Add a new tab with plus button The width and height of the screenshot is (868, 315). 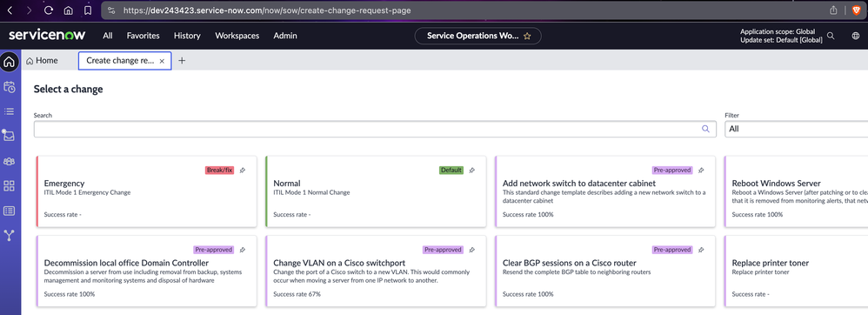[x=182, y=61]
